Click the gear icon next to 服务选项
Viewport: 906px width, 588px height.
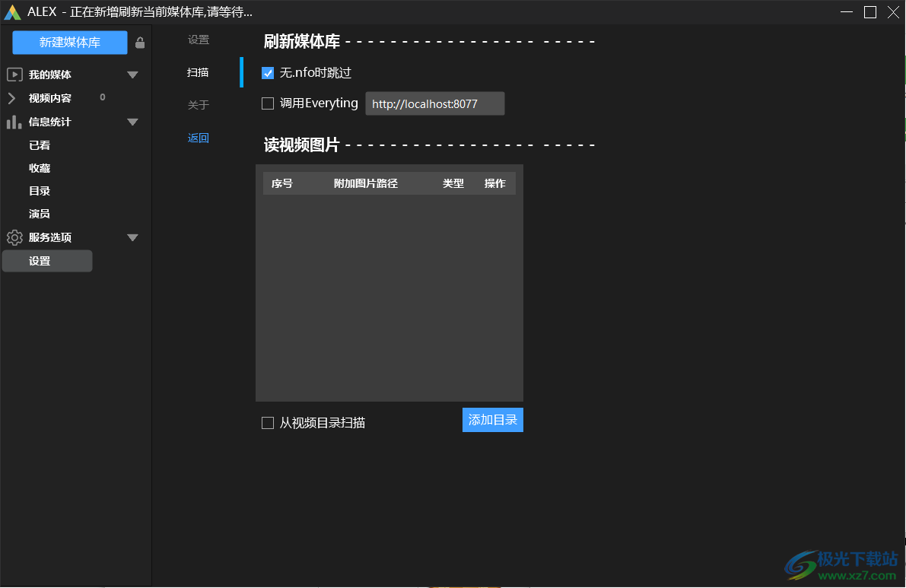click(14, 237)
